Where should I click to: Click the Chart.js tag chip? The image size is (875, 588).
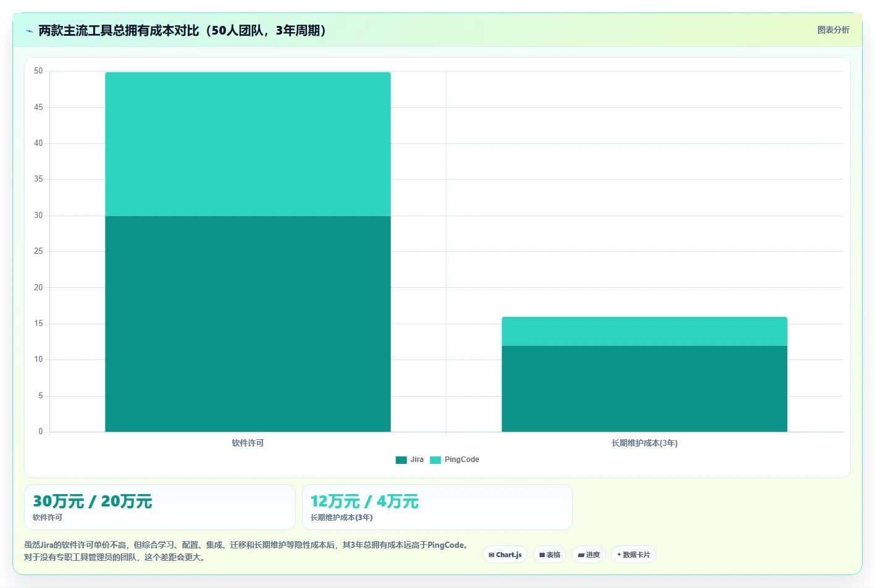[x=504, y=555]
